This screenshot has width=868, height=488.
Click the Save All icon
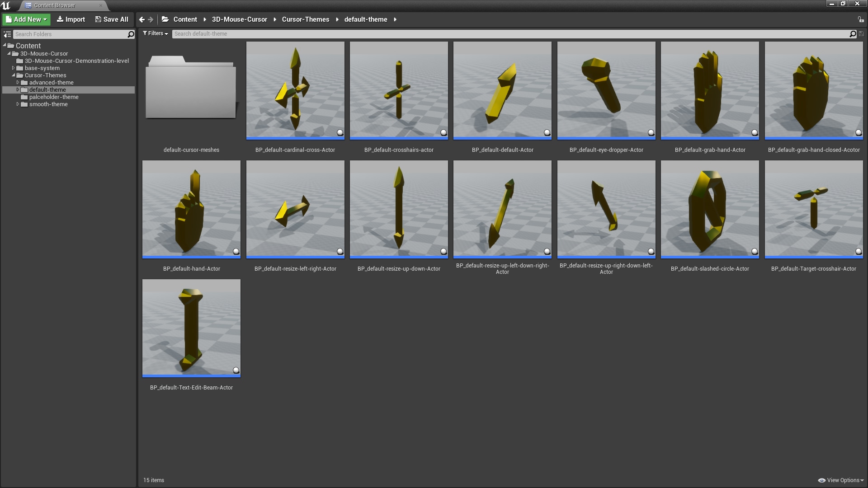coord(98,19)
